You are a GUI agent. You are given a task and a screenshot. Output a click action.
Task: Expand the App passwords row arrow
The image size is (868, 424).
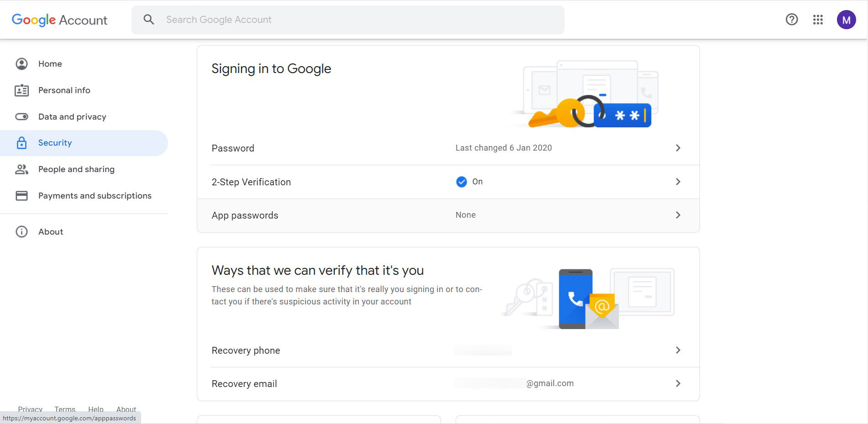coord(678,215)
